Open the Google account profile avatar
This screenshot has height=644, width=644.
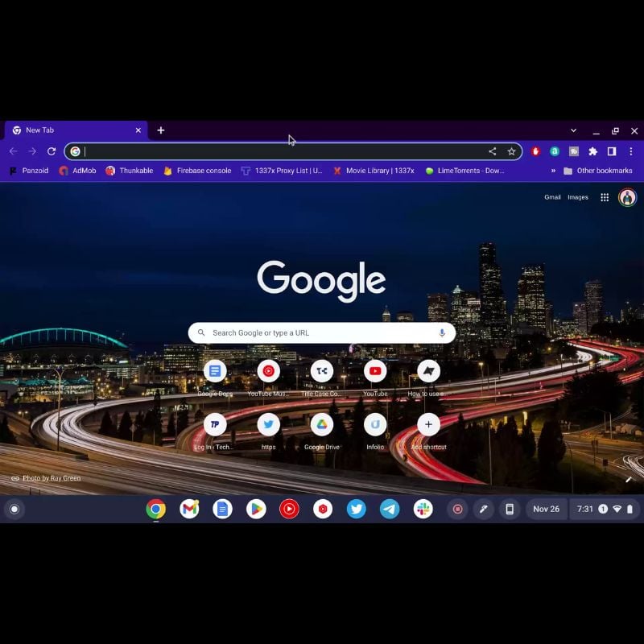[627, 197]
